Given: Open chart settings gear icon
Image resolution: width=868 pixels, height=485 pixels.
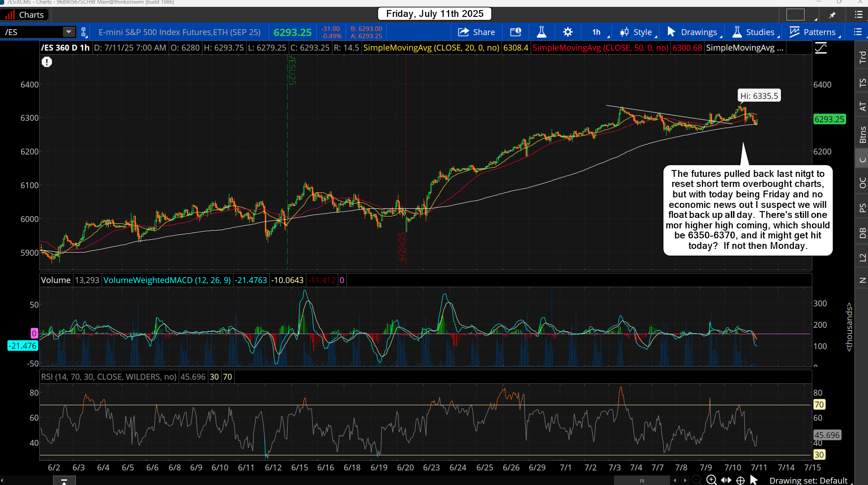Looking at the screenshot, I should pos(568,32).
